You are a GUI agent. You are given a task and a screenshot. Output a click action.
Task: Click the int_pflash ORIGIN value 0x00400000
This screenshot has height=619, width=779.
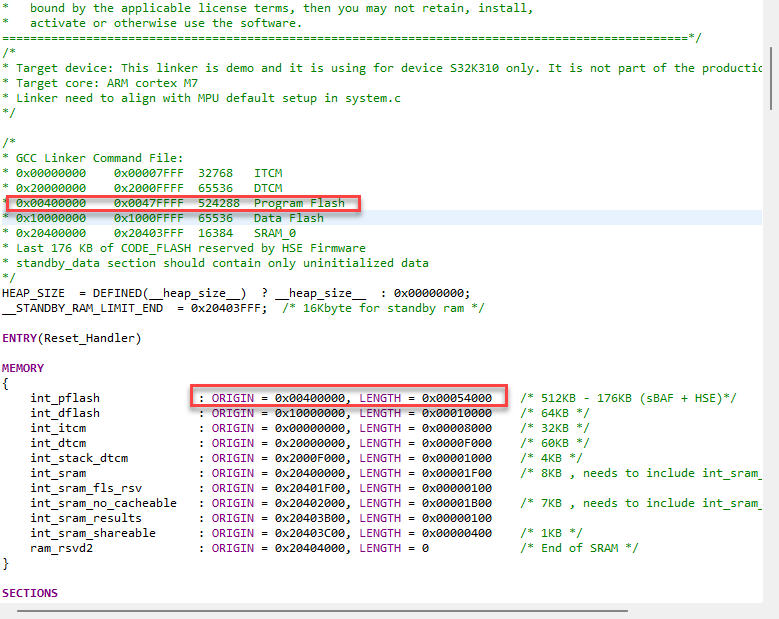pyautogui.click(x=310, y=398)
